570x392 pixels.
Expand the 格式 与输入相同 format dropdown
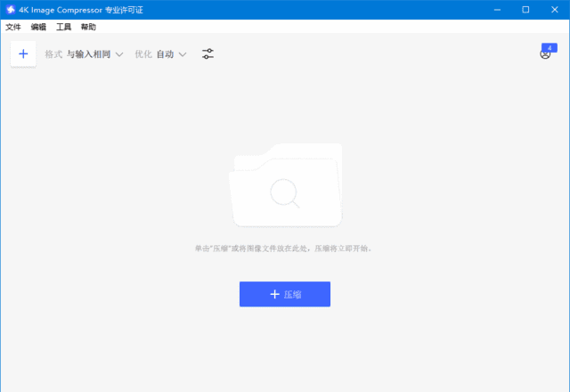(84, 54)
